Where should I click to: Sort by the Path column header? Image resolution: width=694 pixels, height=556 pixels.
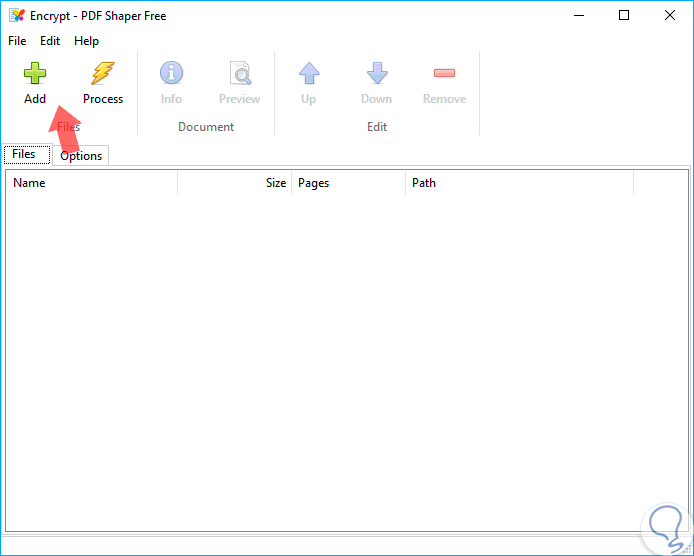(x=519, y=183)
